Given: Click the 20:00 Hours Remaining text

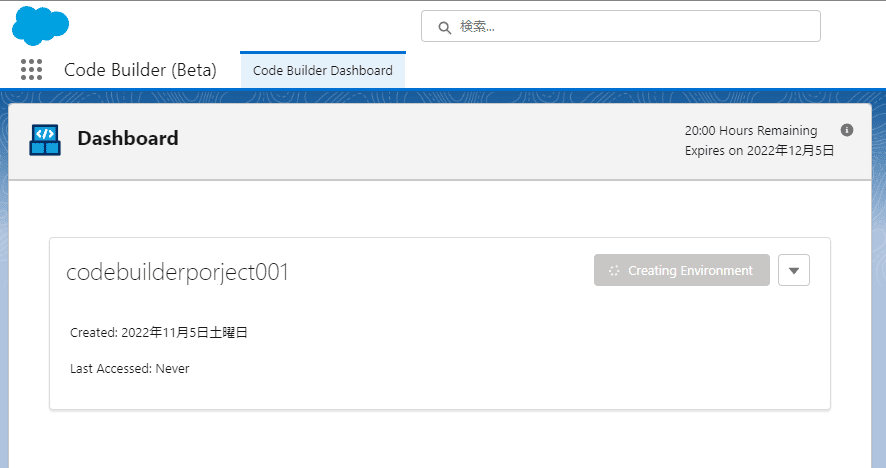Looking at the screenshot, I should click(x=751, y=131).
